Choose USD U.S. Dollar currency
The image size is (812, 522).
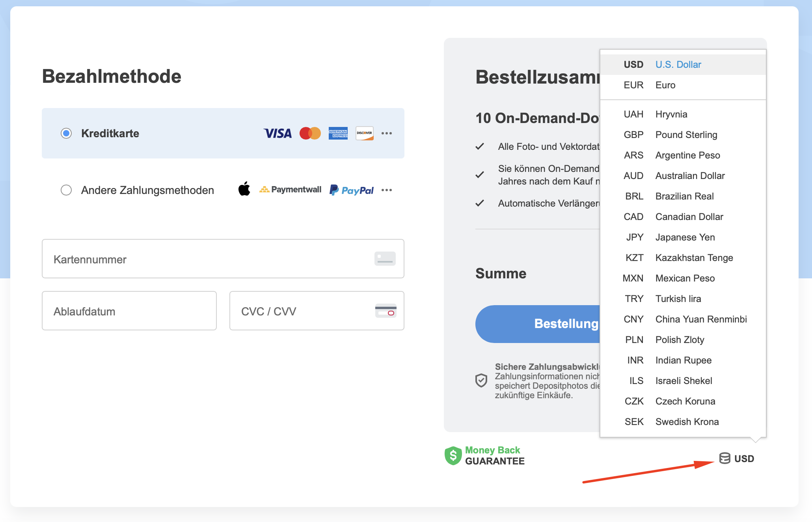pos(683,65)
